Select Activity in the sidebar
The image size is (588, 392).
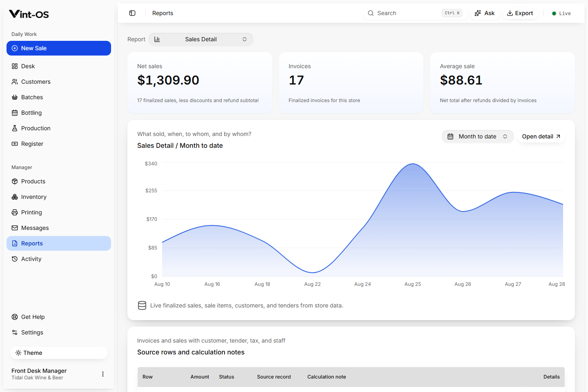tap(59, 259)
